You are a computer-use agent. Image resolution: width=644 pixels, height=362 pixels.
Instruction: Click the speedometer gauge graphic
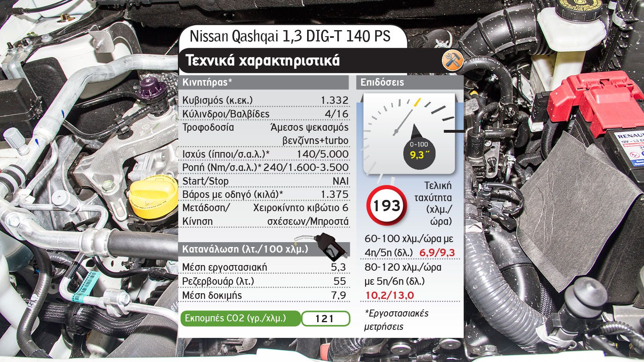tap(409, 134)
